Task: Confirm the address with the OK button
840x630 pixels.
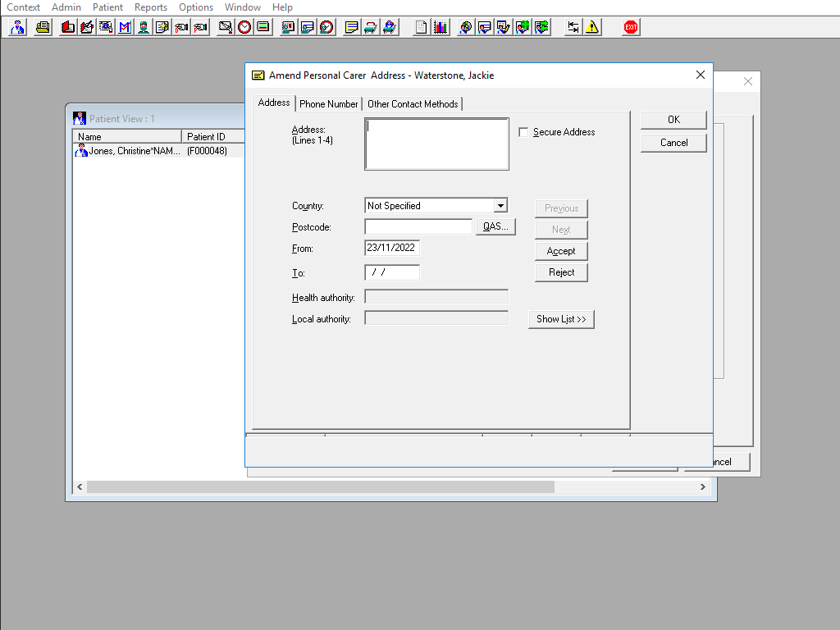Action: (x=674, y=120)
